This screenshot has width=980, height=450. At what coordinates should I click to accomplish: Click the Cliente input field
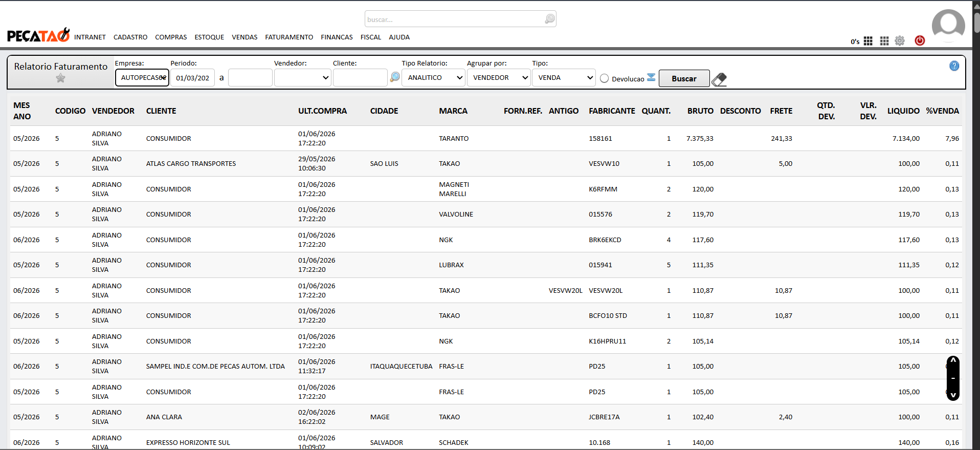(360, 78)
